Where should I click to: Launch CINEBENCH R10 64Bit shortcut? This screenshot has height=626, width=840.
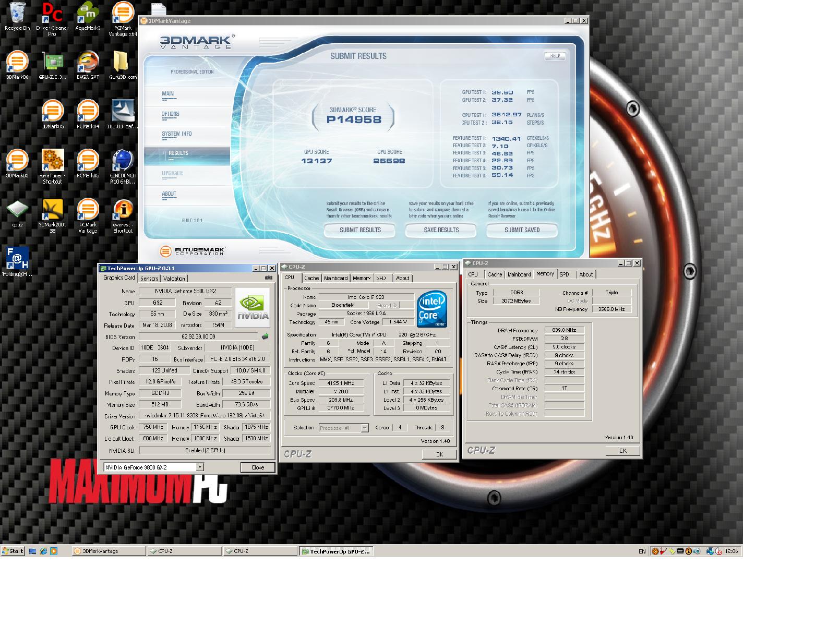(123, 166)
